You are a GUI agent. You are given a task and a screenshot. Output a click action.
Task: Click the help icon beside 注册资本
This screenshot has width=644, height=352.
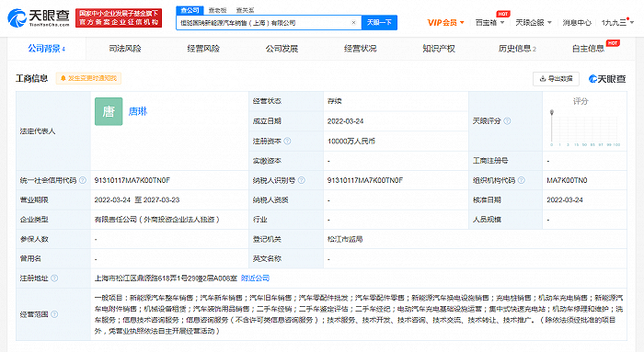coord(287,142)
